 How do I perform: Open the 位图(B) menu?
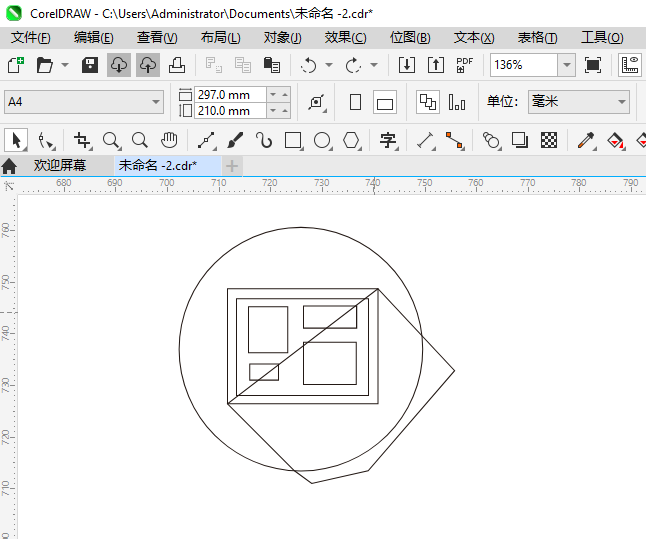coord(410,38)
